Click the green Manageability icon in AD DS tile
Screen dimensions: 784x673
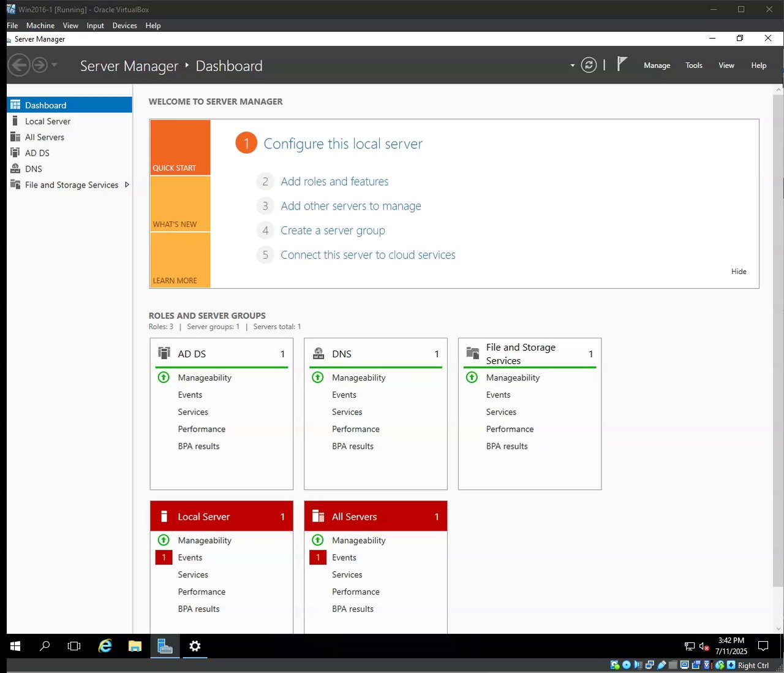coord(164,378)
